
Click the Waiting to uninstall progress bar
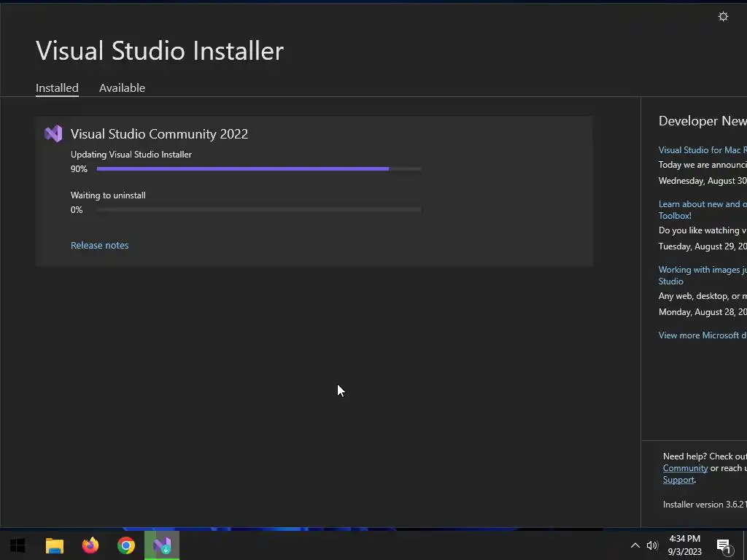[259, 209]
